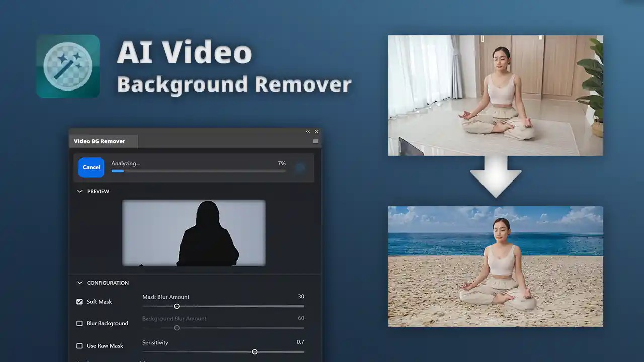Click the beach background result image
Viewport: 644px width, 362px height.
(x=496, y=266)
